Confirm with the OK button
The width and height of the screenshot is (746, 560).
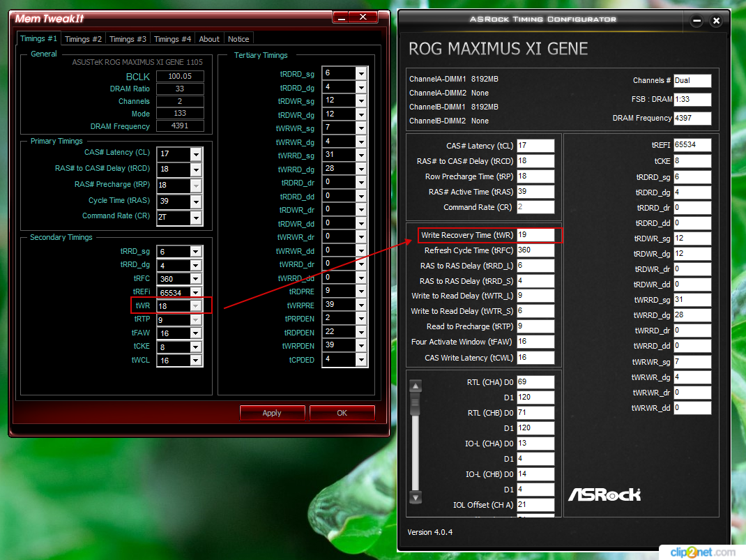click(x=342, y=413)
